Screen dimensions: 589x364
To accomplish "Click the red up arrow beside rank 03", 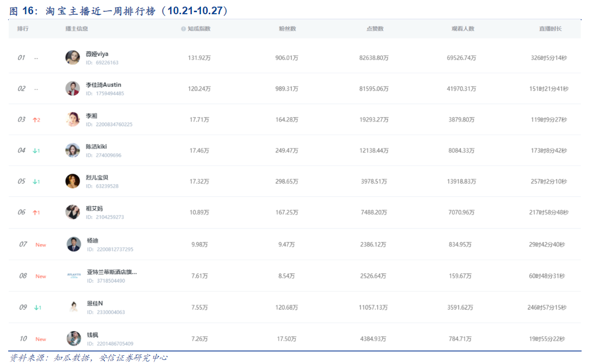I will pyautogui.click(x=35, y=120).
